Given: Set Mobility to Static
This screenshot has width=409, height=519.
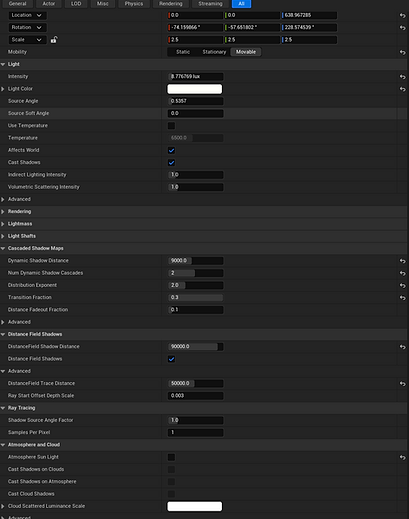Looking at the screenshot, I should pyautogui.click(x=183, y=52).
